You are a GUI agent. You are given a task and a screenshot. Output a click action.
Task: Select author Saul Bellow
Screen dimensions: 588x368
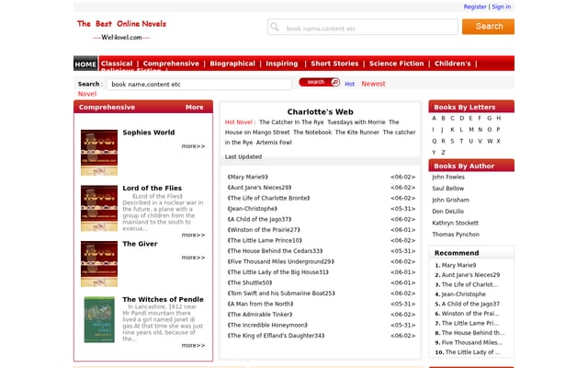click(x=447, y=189)
